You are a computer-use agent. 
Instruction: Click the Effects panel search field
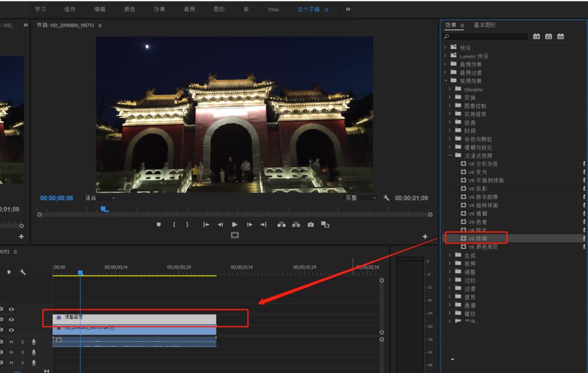tap(485, 36)
